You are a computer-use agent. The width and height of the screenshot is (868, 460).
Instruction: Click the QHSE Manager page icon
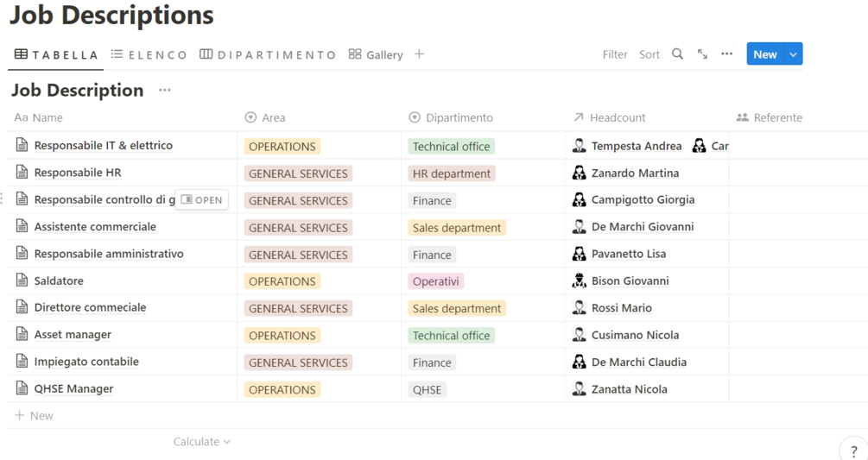(x=22, y=388)
